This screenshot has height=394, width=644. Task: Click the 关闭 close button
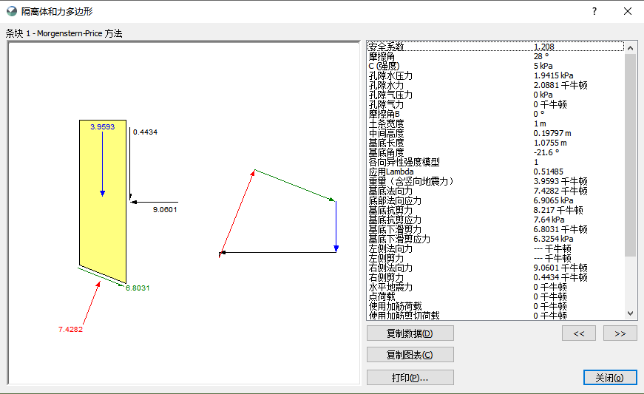pyautogui.click(x=610, y=377)
